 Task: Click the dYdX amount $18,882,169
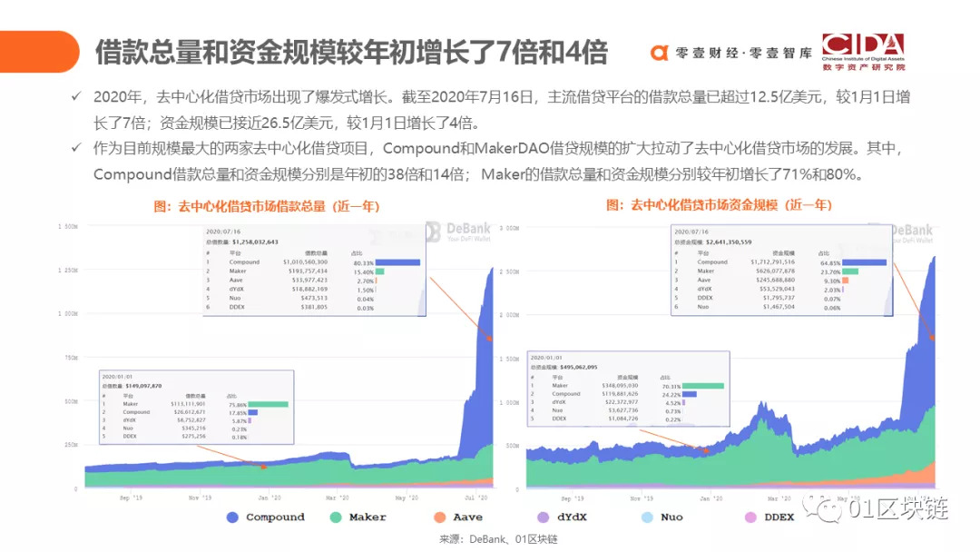[x=309, y=289]
